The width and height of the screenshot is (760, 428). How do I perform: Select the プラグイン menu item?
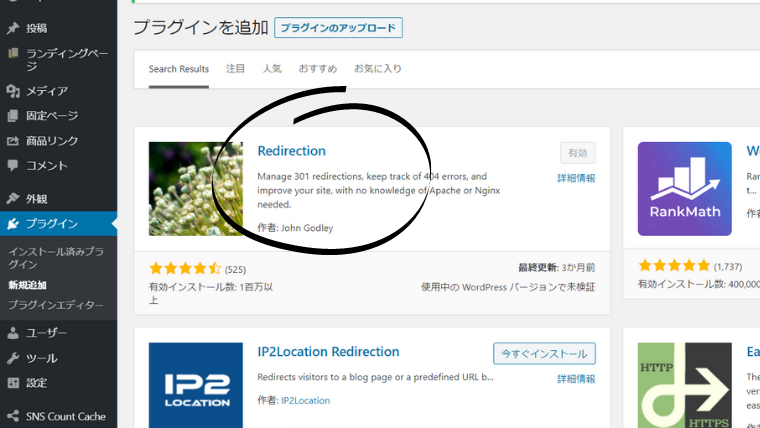[58, 223]
